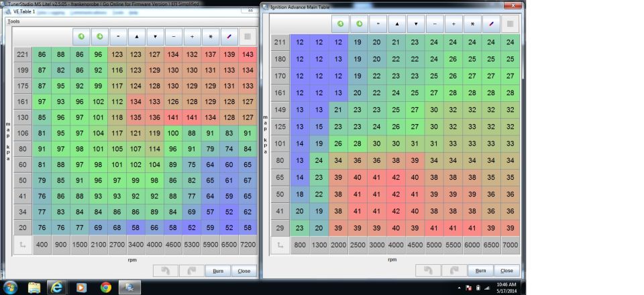Click down triangle decrement button in Ignition Advance table
Image resolution: width=644 pixels, height=295 pixels.
pos(416,23)
